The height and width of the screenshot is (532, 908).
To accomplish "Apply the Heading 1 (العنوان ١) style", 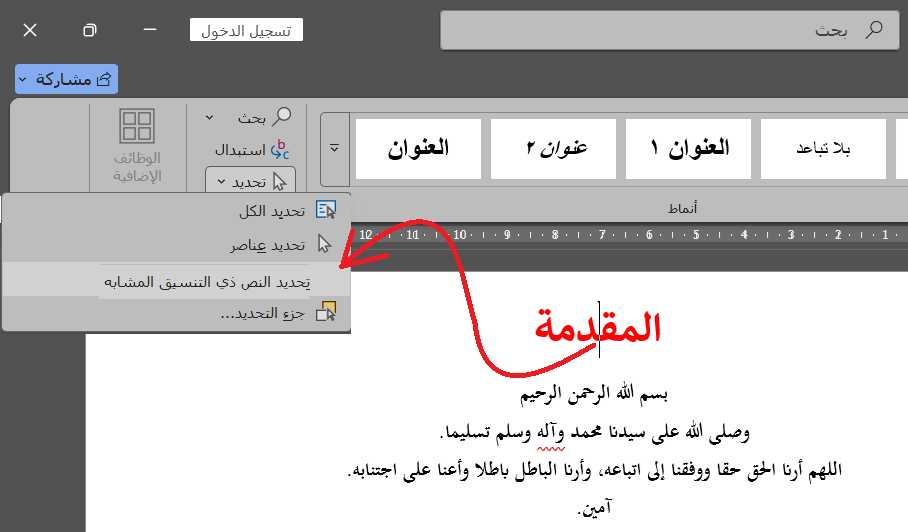I will 690,149.
